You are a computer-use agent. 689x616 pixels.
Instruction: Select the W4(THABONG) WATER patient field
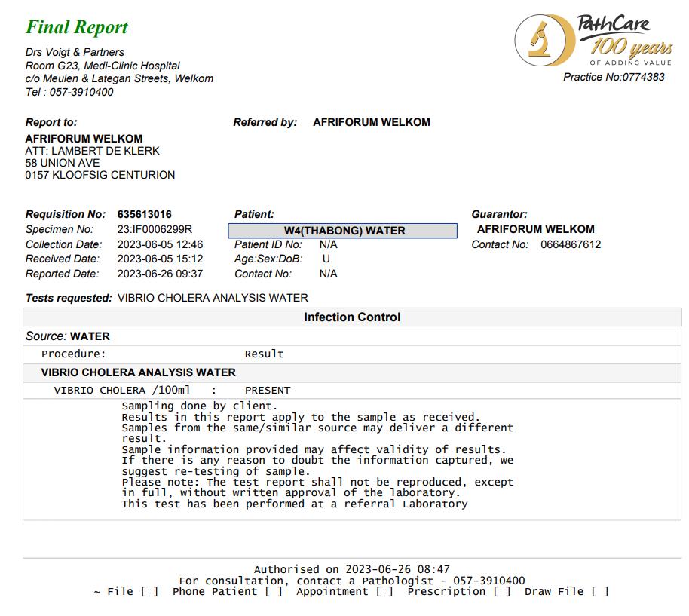click(342, 231)
